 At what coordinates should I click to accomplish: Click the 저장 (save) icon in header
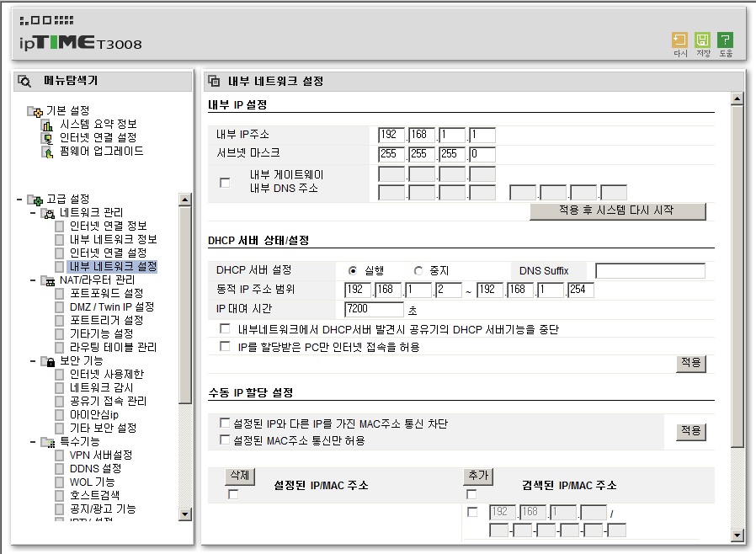tap(703, 40)
